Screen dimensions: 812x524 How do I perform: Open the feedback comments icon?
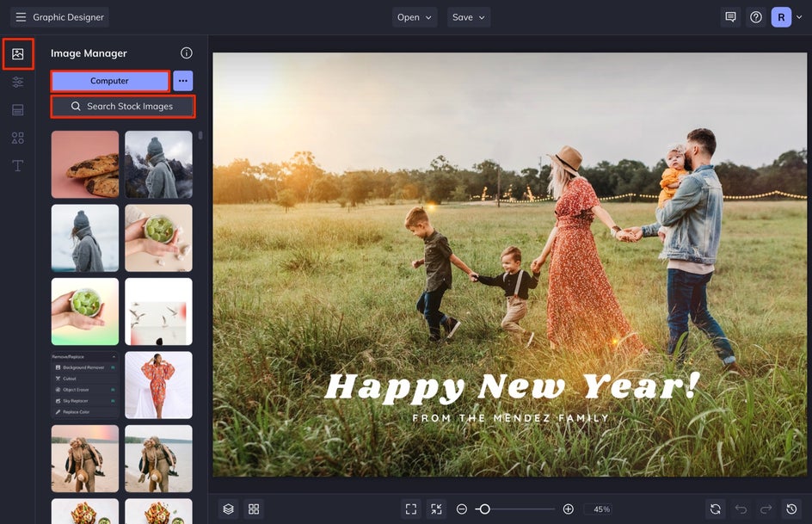730,17
